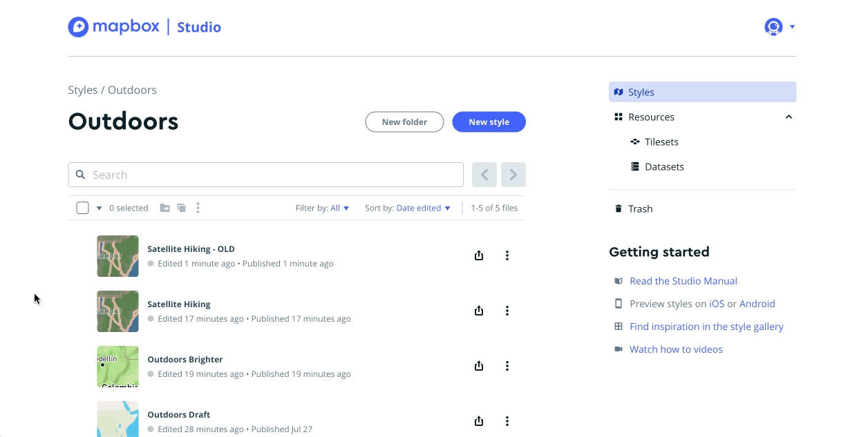The height and width of the screenshot is (437, 868).
Task: Click the share icon for Outdoors Brighter
Action: [479, 366]
